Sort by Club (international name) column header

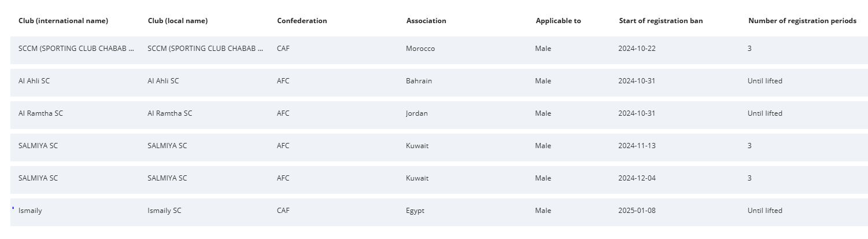click(x=63, y=21)
